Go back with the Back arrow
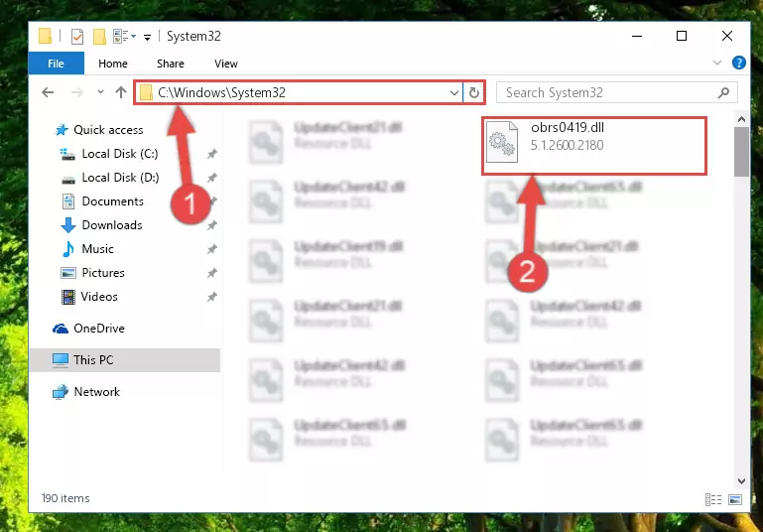 (x=48, y=92)
